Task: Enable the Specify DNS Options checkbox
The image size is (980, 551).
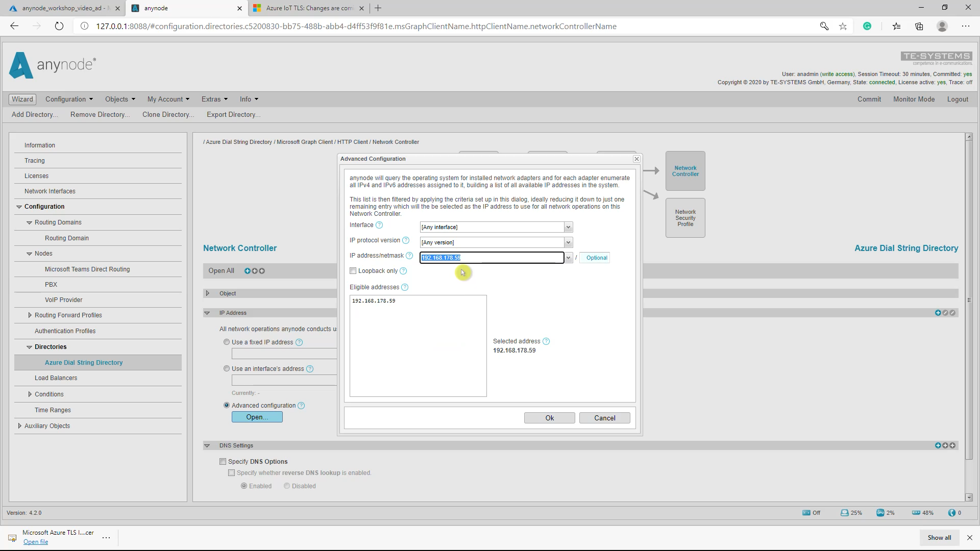Action: pyautogui.click(x=223, y=462)
